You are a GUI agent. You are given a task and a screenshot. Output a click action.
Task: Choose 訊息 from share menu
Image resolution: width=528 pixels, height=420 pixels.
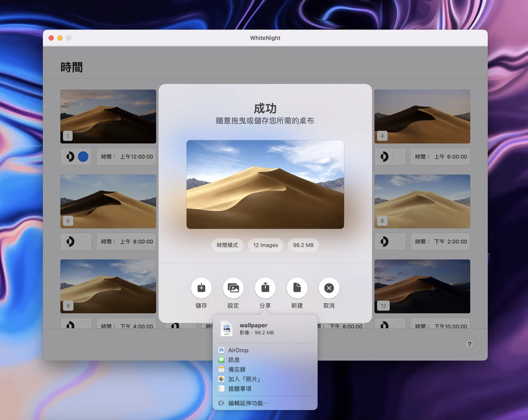(x=265, y=360)
